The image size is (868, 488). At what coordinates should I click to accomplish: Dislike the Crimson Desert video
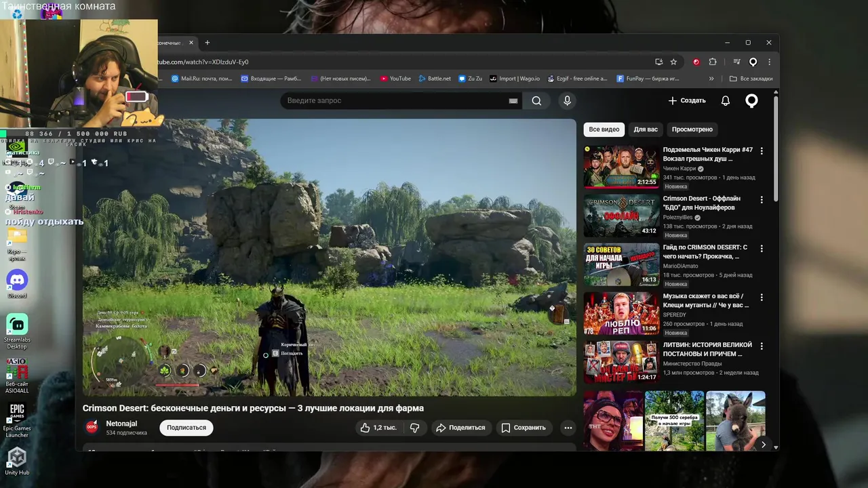coord(414,428)
